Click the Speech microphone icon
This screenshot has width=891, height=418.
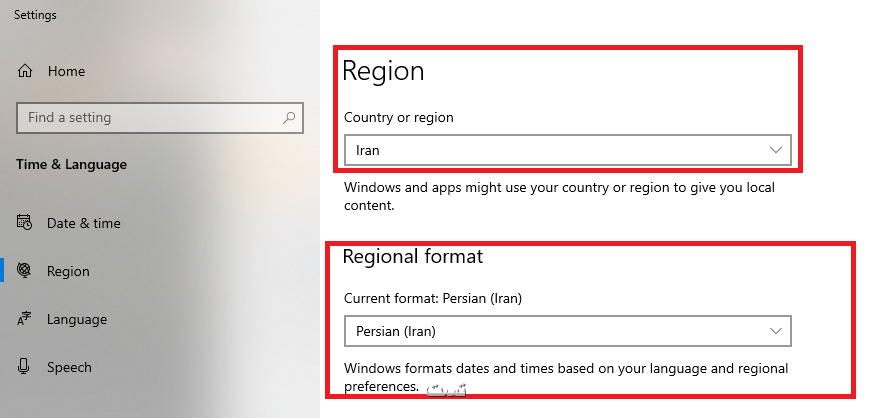pos(24,367)
